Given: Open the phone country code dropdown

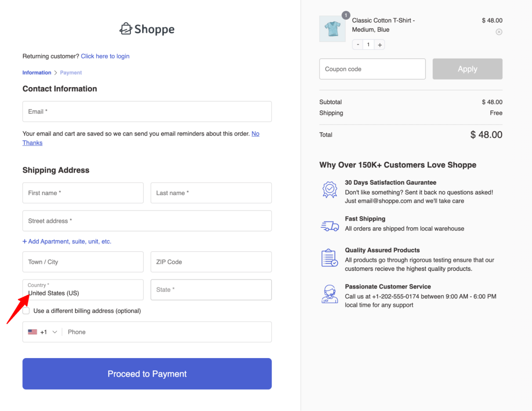Looking at the screenshot, I should [x=54, y=332].
